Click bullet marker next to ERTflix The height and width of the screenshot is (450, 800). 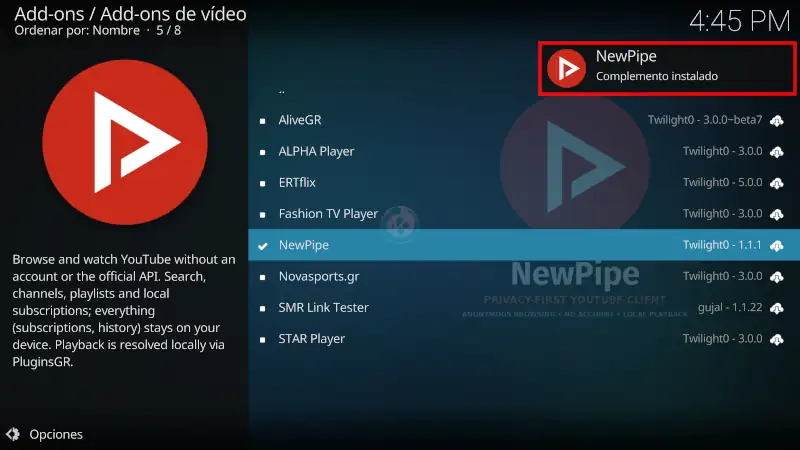coord(262,184)
